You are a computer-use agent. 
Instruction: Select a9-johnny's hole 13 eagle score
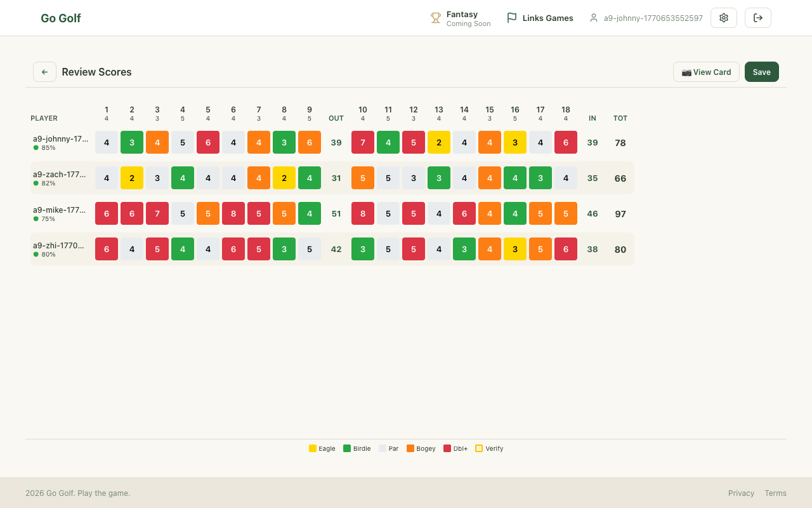[x=439, y=142]
